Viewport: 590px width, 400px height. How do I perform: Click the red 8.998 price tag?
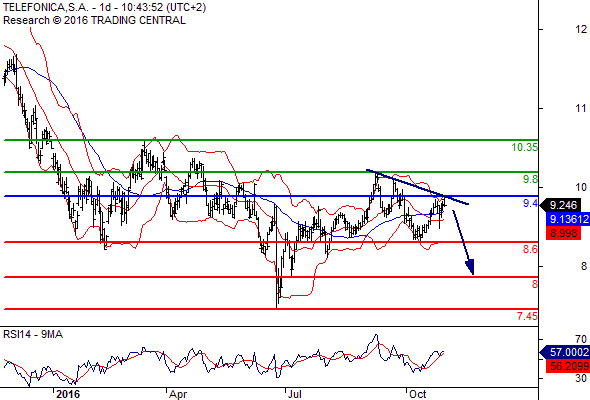pyautogui.click(x=563, y=233)
